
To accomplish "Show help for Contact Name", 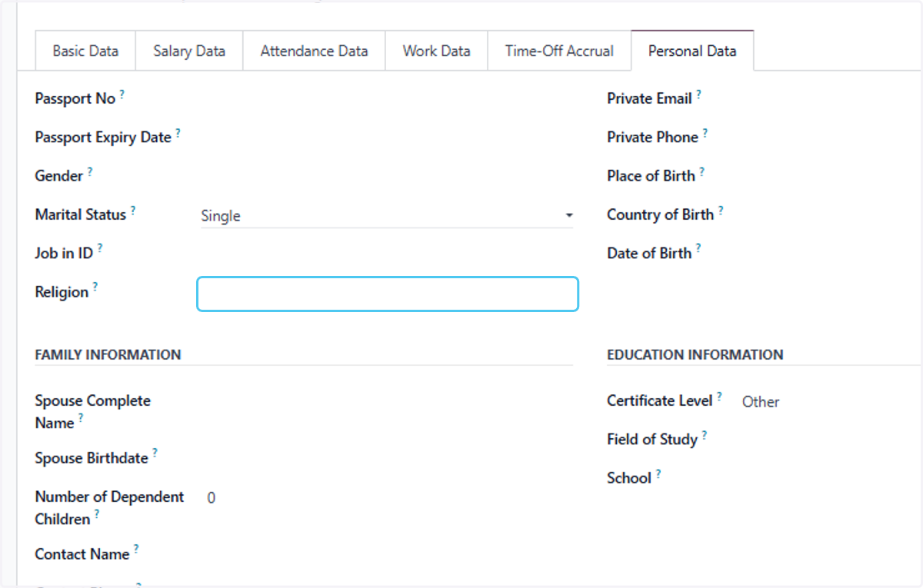I will (135, 549).
